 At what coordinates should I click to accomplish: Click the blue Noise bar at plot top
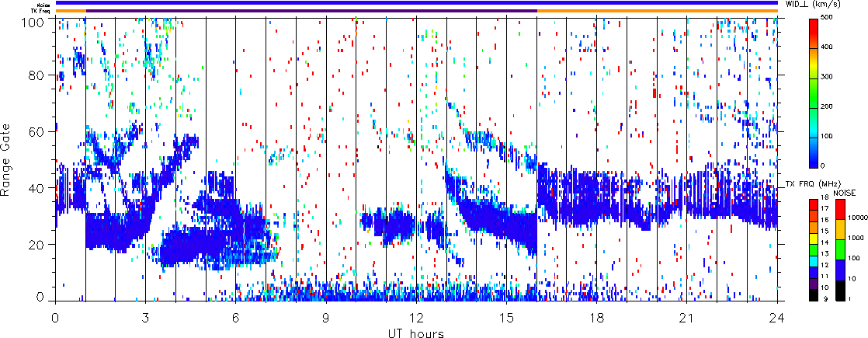[x=417, y=4]
